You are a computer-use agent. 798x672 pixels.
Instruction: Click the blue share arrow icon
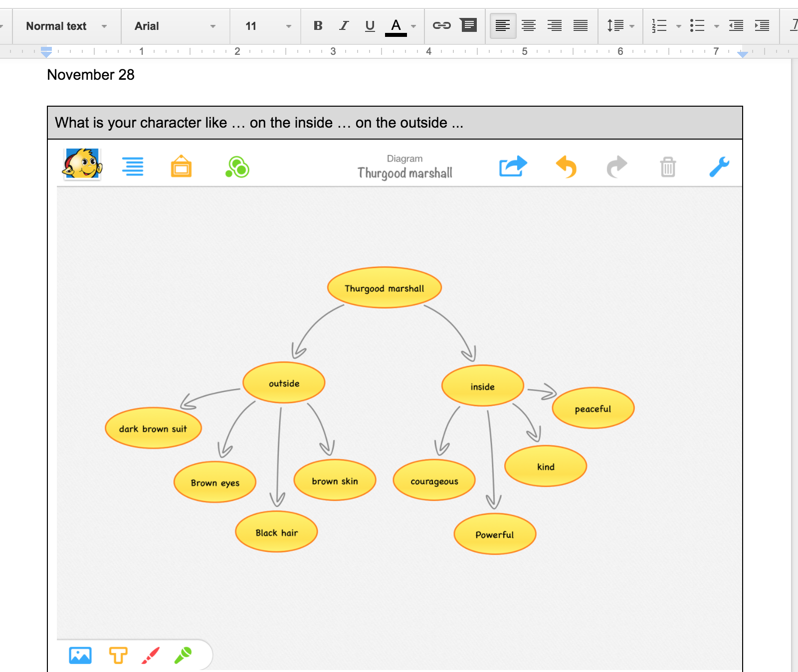(x=513, y=167)
